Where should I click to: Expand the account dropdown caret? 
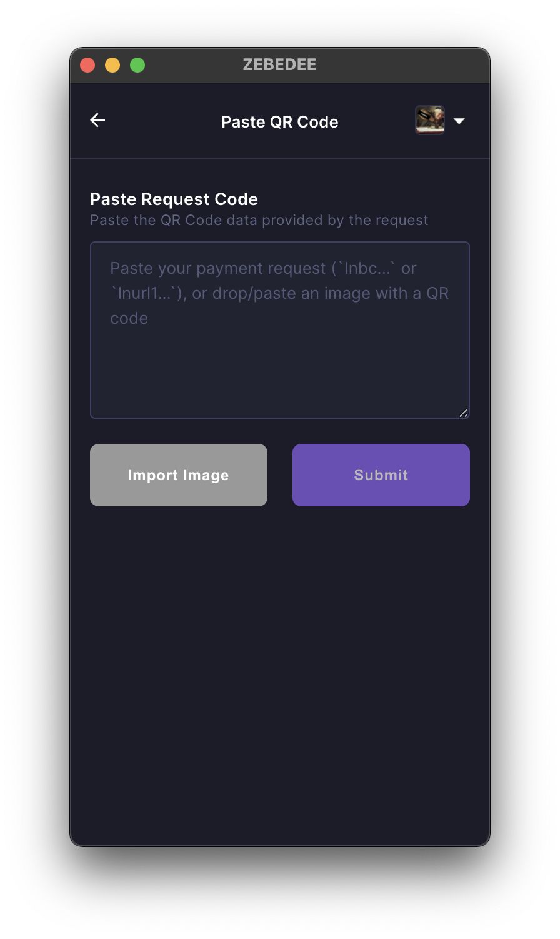pyautogui.click(x=459, y=121)
